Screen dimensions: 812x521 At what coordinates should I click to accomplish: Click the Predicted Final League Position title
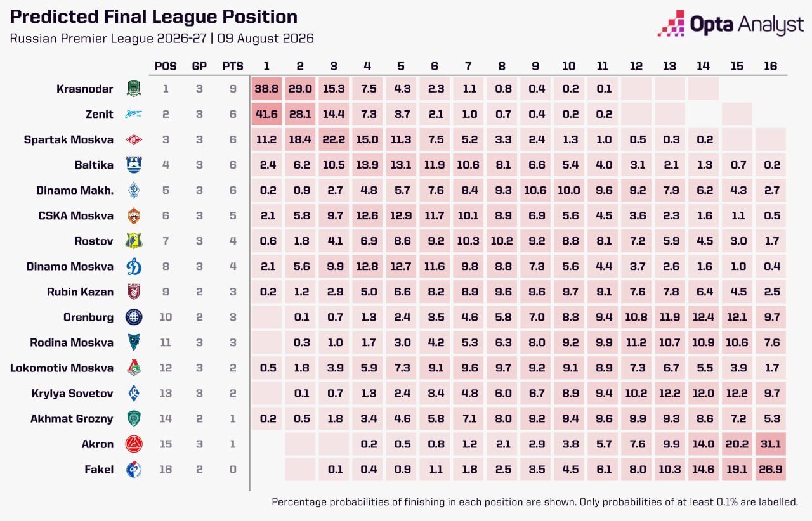tap(154, 16)
